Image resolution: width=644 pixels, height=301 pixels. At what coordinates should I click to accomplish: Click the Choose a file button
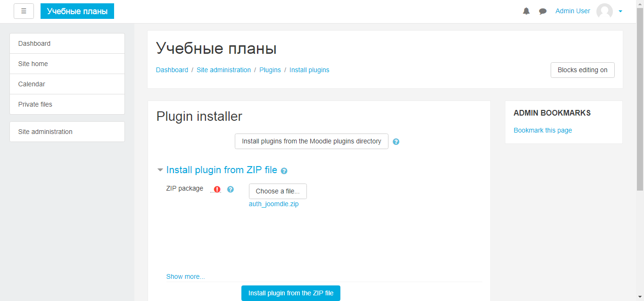tap(278, 191)
